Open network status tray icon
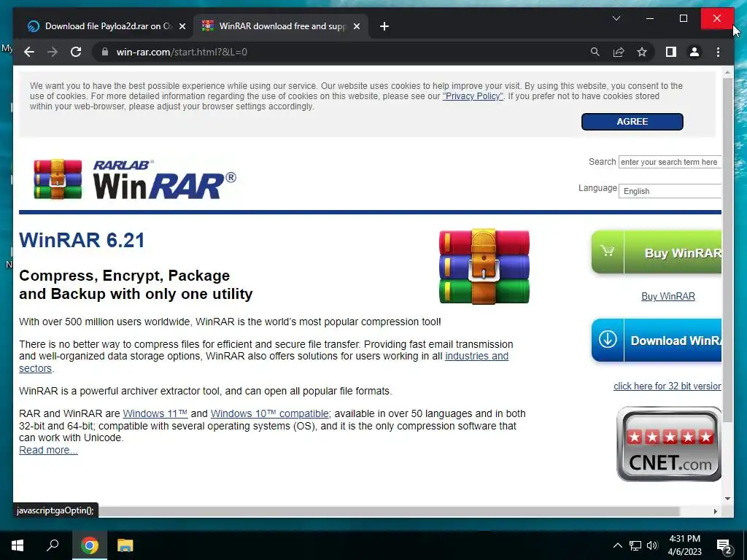747x560 pixels. coord(635,545)
